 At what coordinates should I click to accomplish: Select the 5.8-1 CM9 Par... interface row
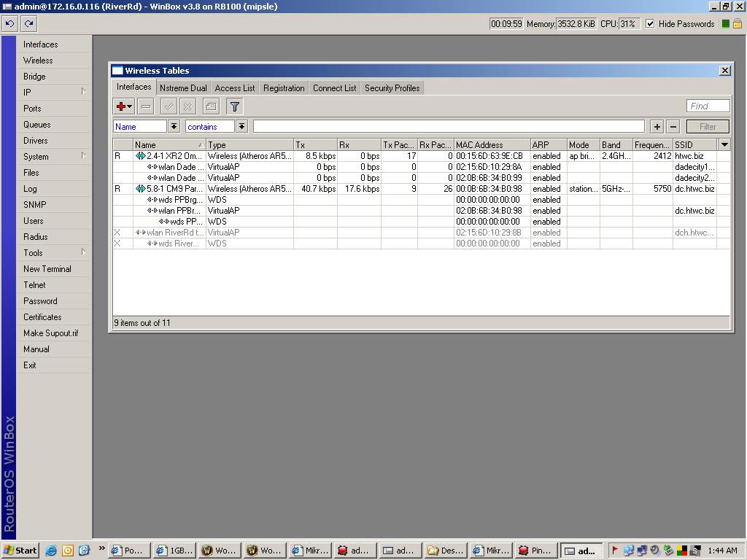pos(421,189)
